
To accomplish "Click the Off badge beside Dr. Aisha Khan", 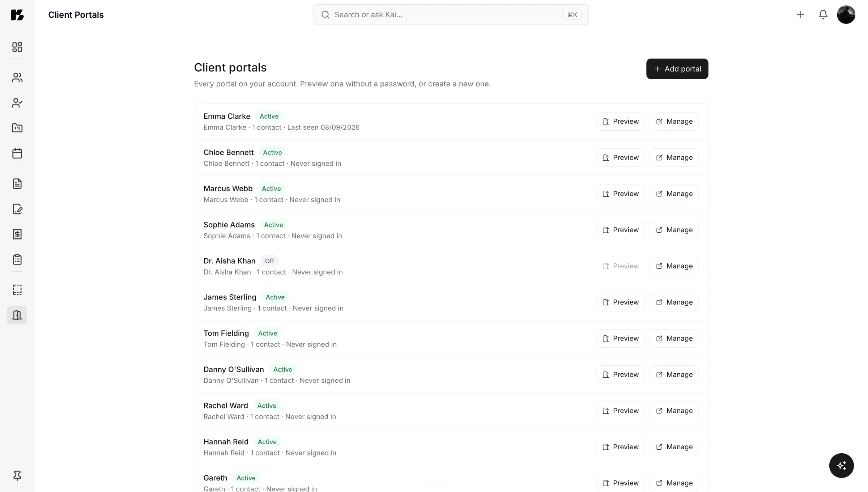I will click(269, 261).
